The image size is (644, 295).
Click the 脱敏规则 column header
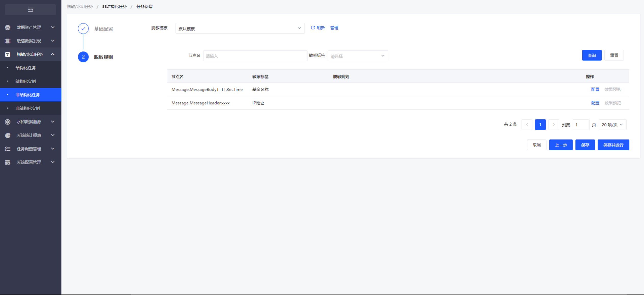pos(341,77)
